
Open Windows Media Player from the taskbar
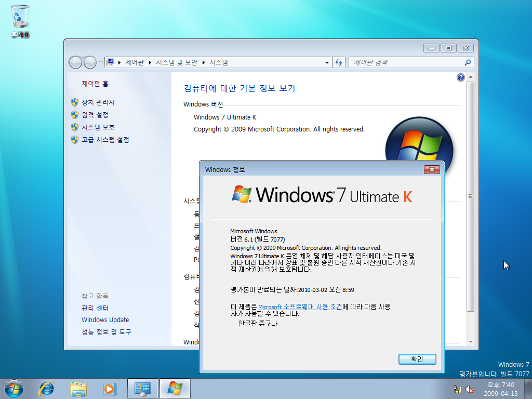pos(110,389)
